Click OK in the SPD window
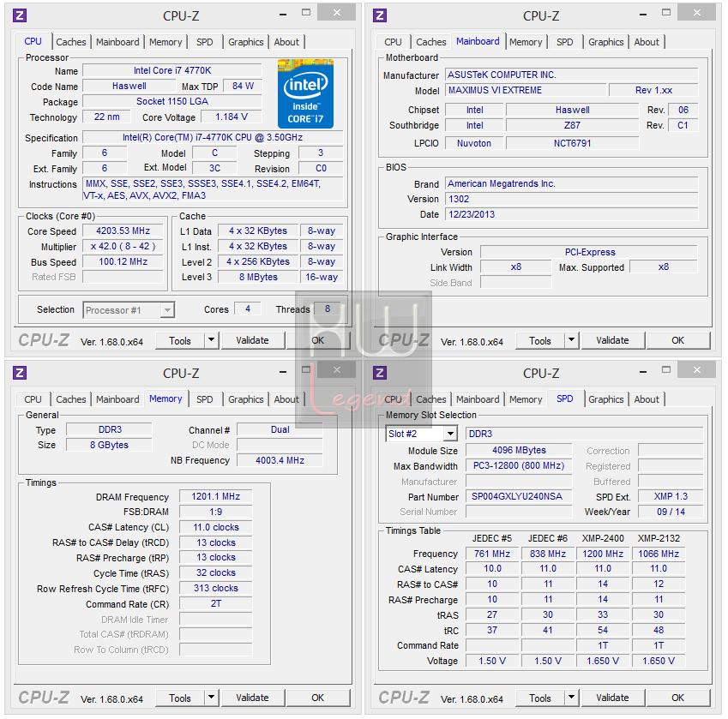The width and height of the screenshot is (728, 719). (x=677, y=698)
